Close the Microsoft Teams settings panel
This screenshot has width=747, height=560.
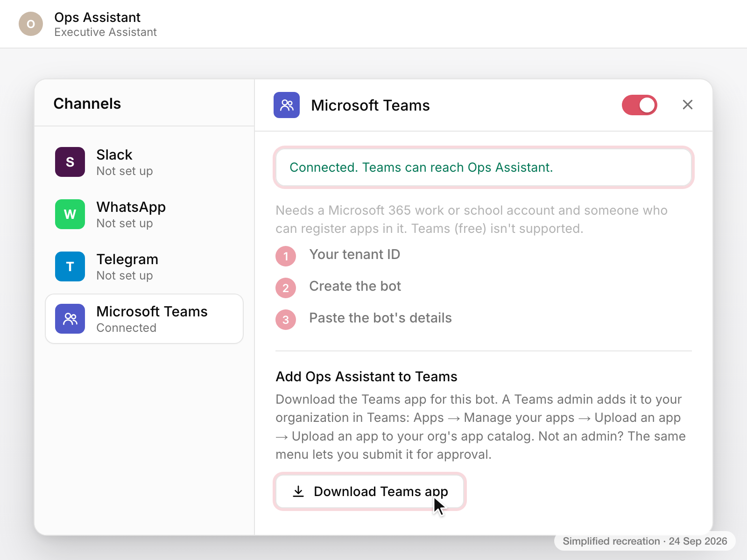[688, 105]
